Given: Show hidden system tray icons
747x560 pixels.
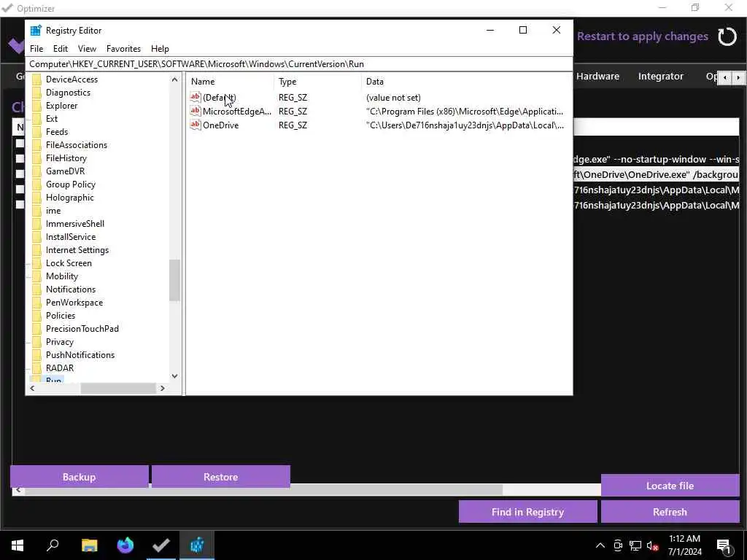Looking at the screenshot, I should tap(600, 545).
